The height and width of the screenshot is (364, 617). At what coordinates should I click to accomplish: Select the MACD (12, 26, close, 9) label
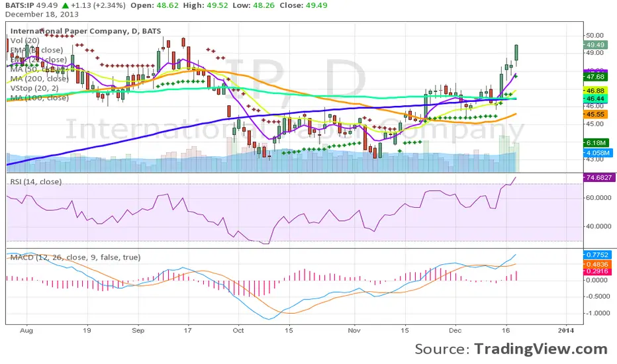[75, 257]
